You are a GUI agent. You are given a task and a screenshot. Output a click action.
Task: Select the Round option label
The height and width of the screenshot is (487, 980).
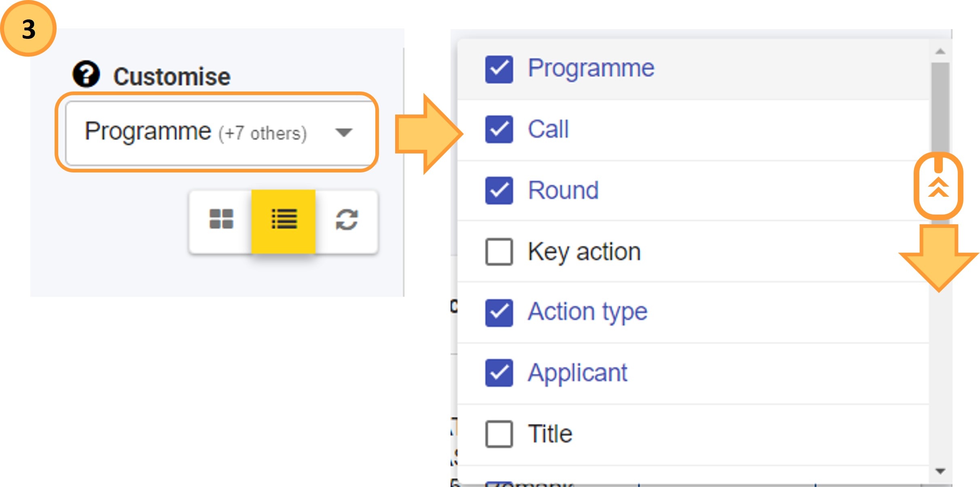(563, 190)
